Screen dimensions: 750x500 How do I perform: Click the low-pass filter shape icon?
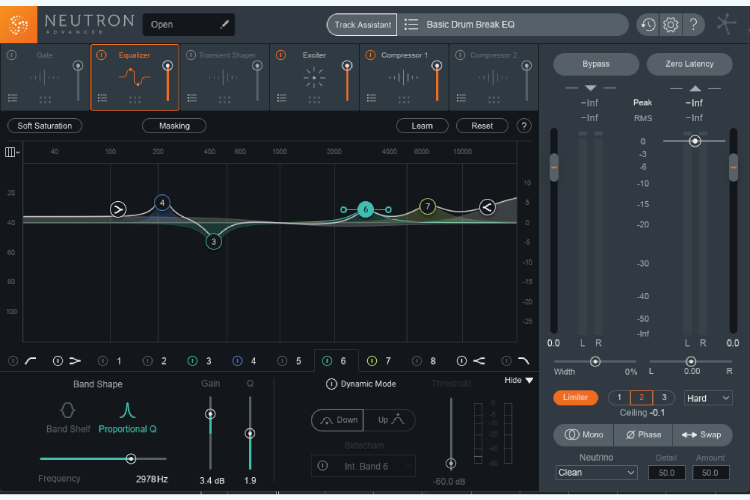tap(524, 361)
